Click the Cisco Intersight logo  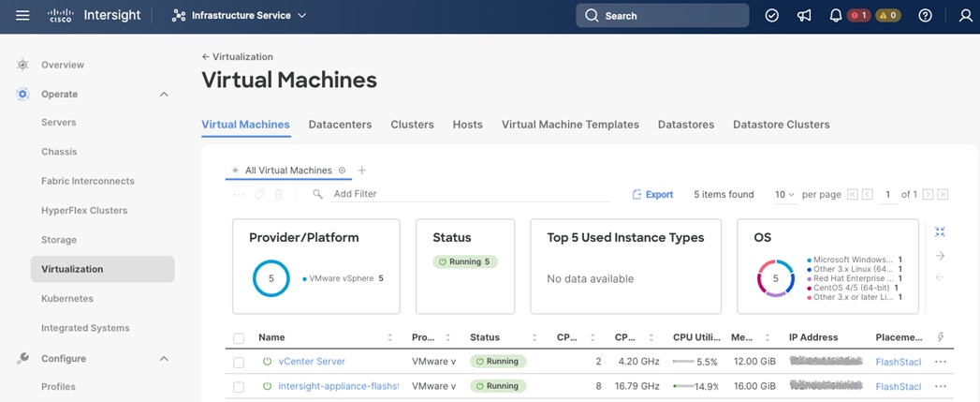click(x=95, y=16)
